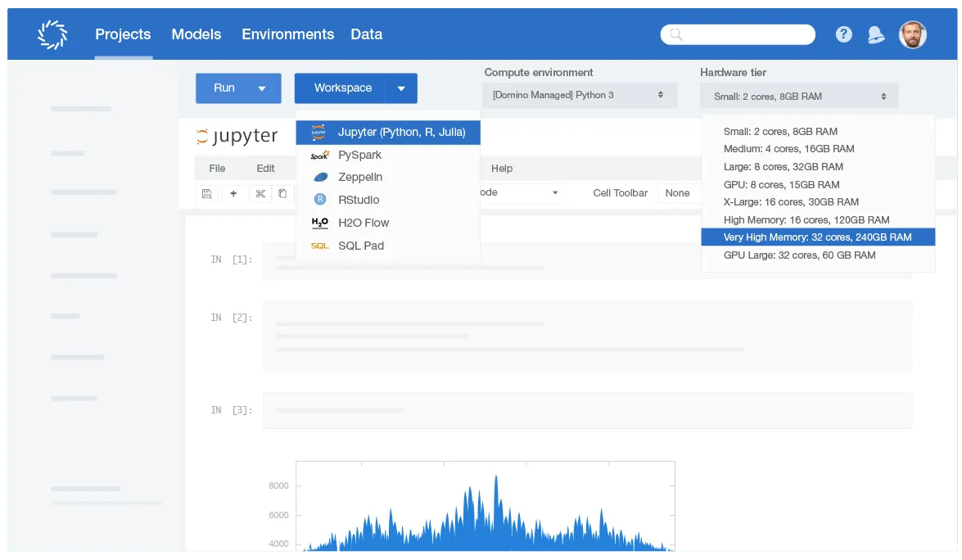Viewport: 962px width, 560px height.
Task: Click the Run button
Action: coord(224,88)
